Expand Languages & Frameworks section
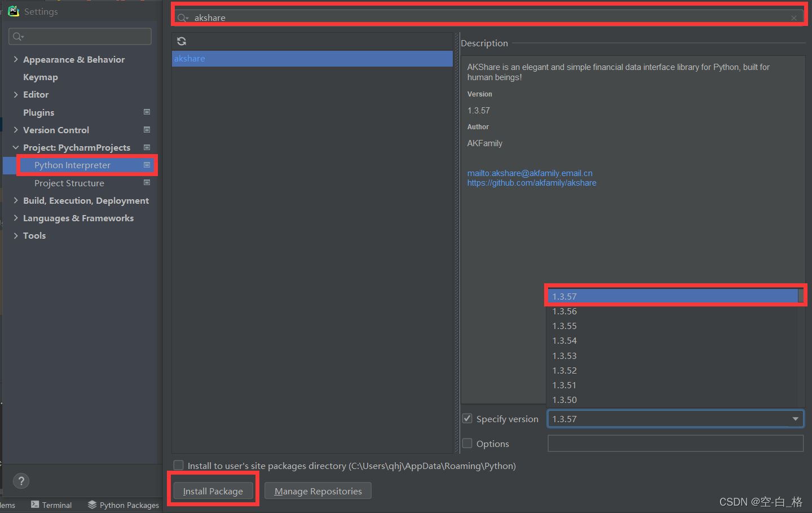The width and height of the screenshot is (812, 513). click(16, 218)
